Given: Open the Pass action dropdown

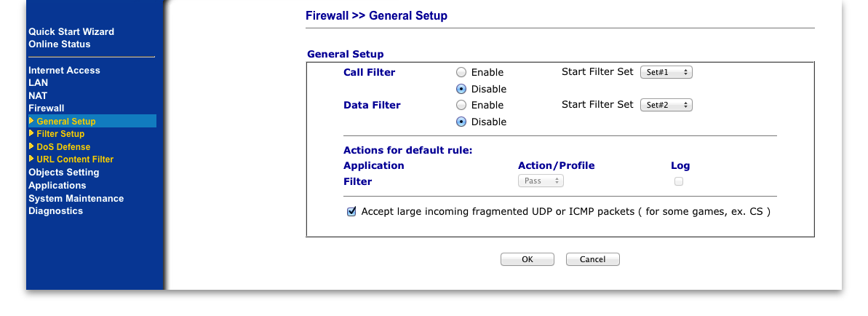Looking at the screenshot, I should pyautogui.click(x=541, y=181).
